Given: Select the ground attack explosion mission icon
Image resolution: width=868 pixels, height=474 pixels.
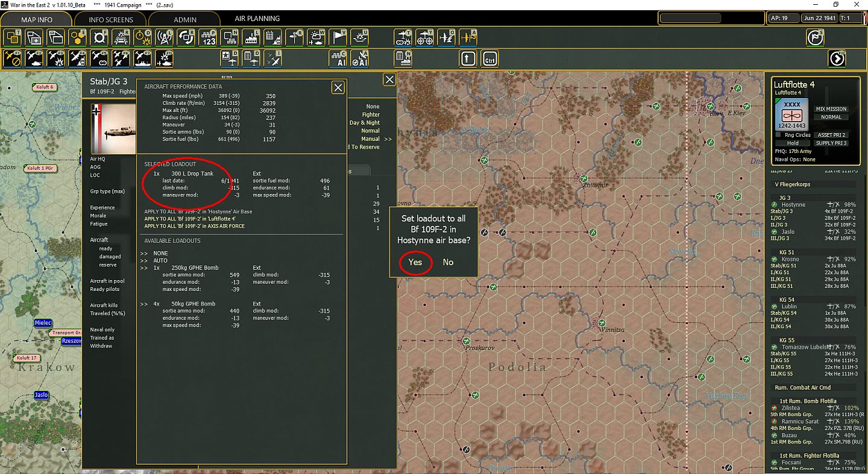Looking at the screenshot, I should [x=56, y=58].
